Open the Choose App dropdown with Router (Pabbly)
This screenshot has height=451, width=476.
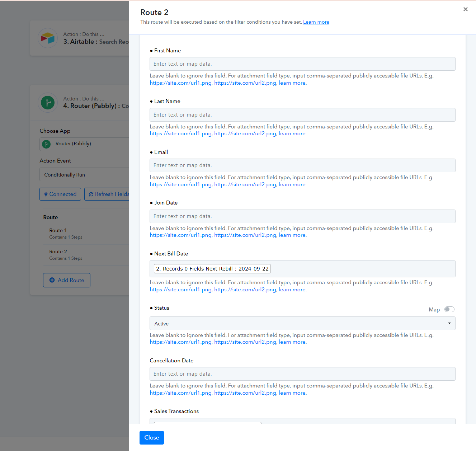click(x=84, y=144)
